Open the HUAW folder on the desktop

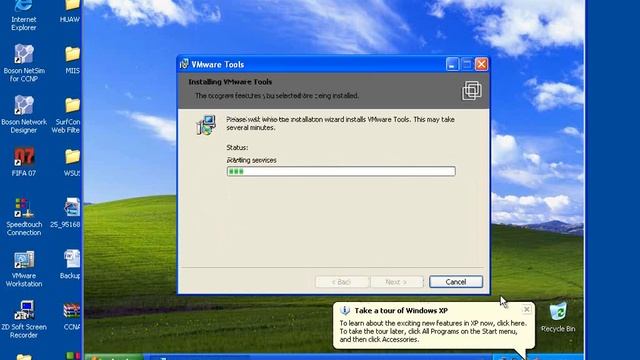click(x=71, y=11)
